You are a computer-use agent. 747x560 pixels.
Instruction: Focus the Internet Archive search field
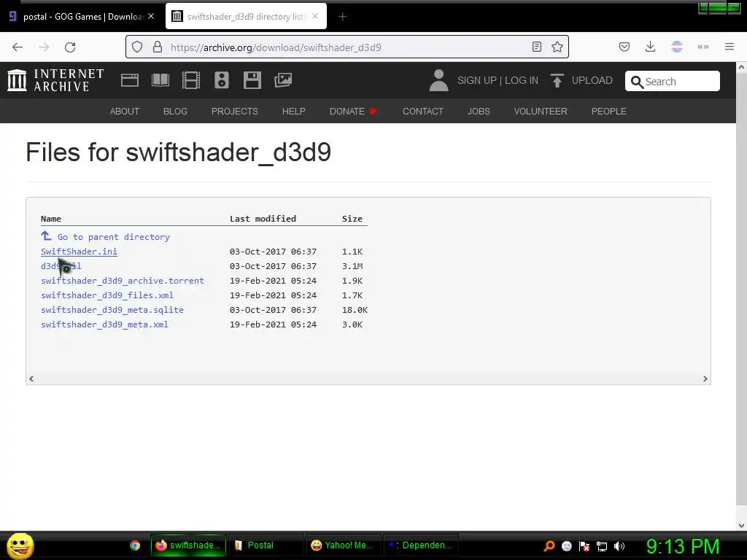672,81
